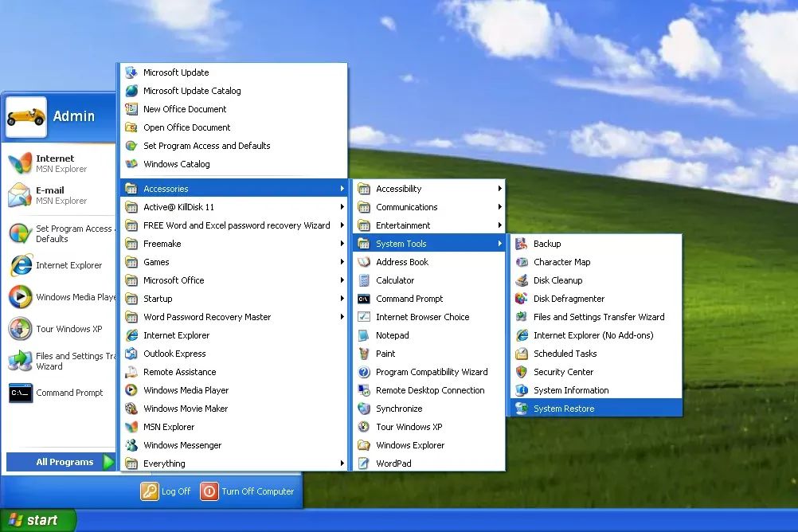This screenshot has height=532, width=798.
Task: Expand the Communications submenu arrow
Action: tap(500, 207)
